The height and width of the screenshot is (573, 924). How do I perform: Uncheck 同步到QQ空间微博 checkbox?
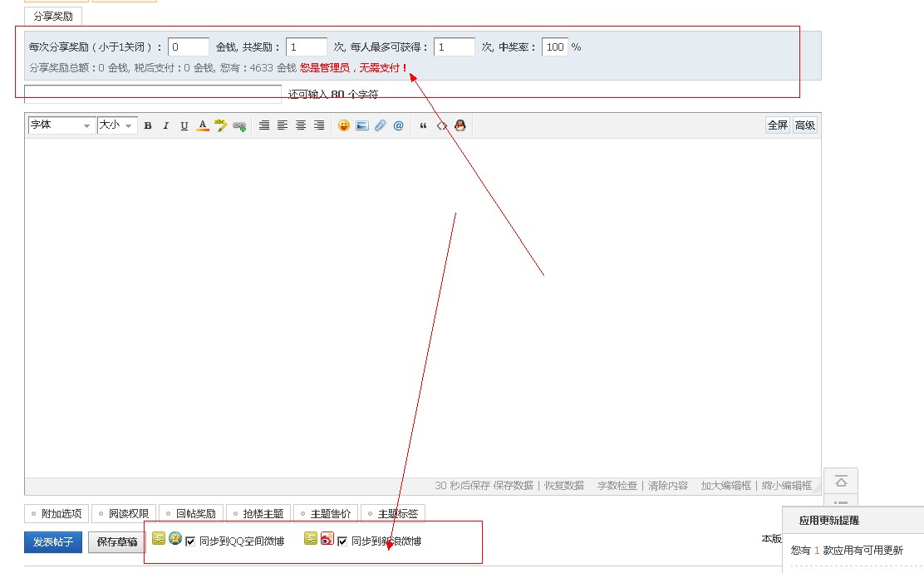pyautogui.click(x=190, y=541)
